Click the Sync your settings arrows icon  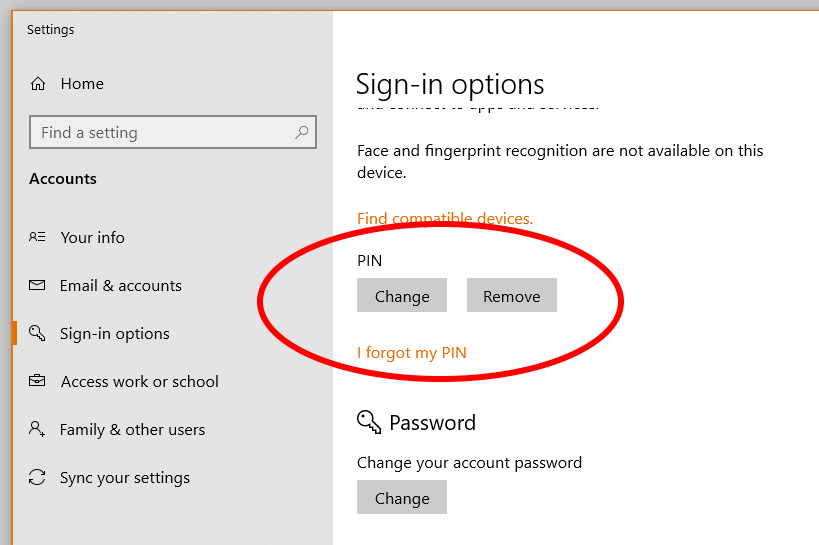click(38, 477)
